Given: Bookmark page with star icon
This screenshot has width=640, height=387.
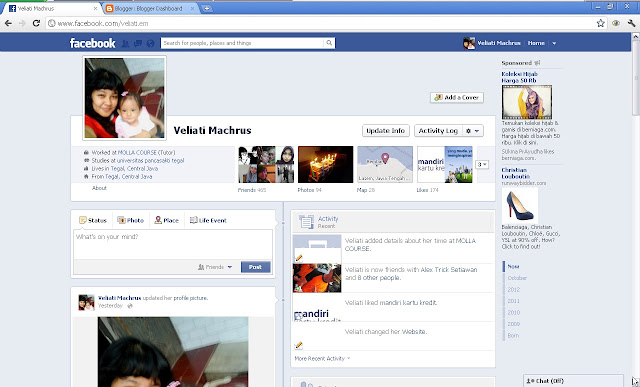Looking at the screenshot, I should [600, 23].
